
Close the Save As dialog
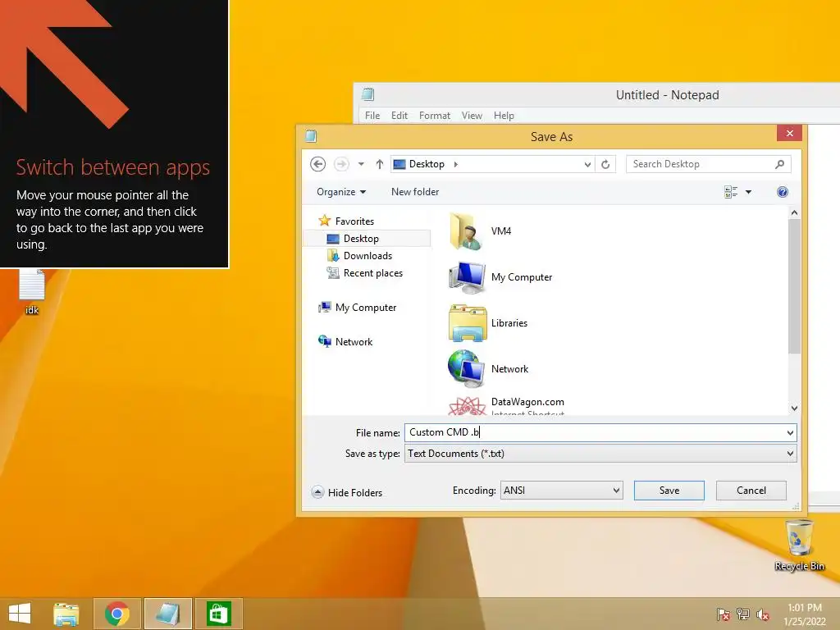point(789,134)
